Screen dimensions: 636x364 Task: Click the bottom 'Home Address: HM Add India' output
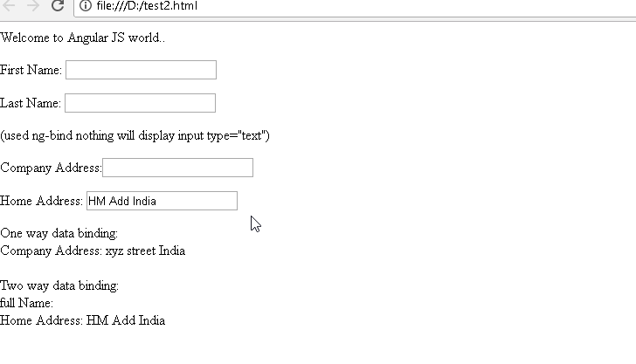[82, 320]
